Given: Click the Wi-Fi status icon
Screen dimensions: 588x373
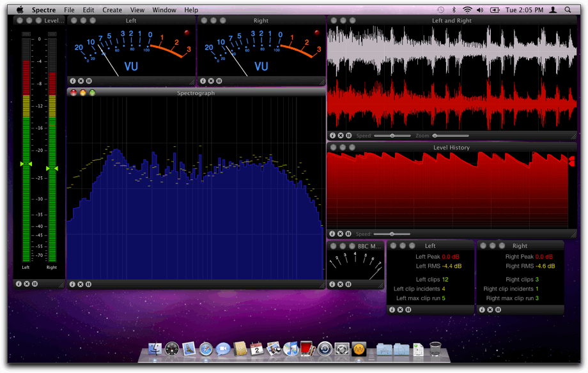Looking at the screenshot, I should point(467,10).
